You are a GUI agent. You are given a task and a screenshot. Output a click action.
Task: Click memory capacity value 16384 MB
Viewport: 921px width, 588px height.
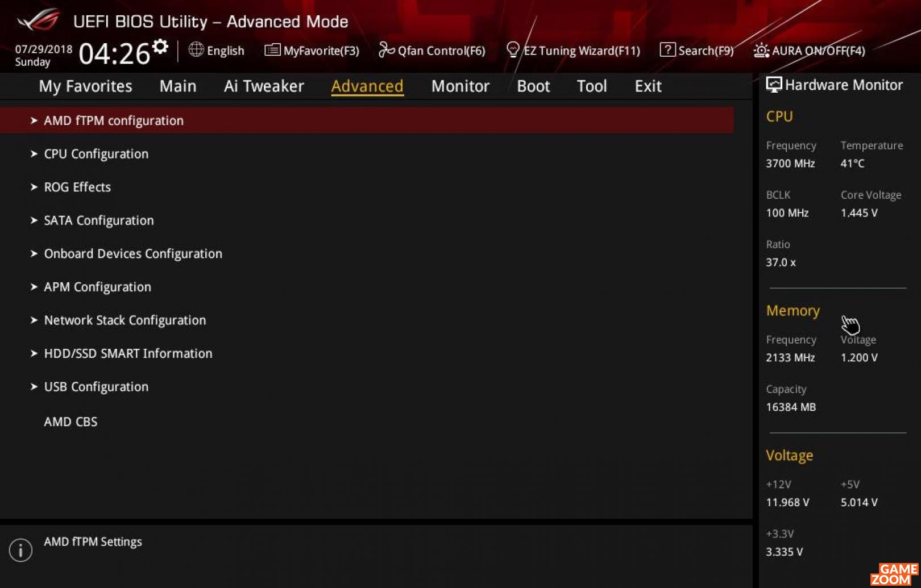coord(791,407)
